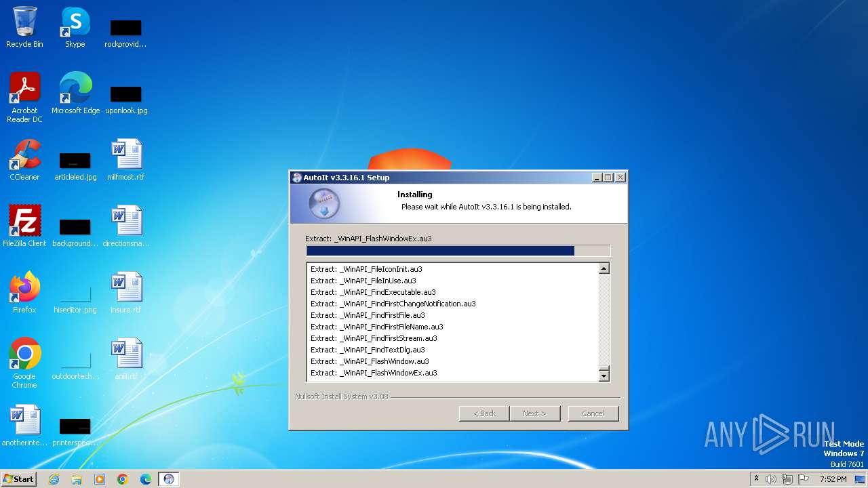Launch Firefox from the desktop
Image resolution: width=868 pixels, height=488 pixels.
(24, 292)
